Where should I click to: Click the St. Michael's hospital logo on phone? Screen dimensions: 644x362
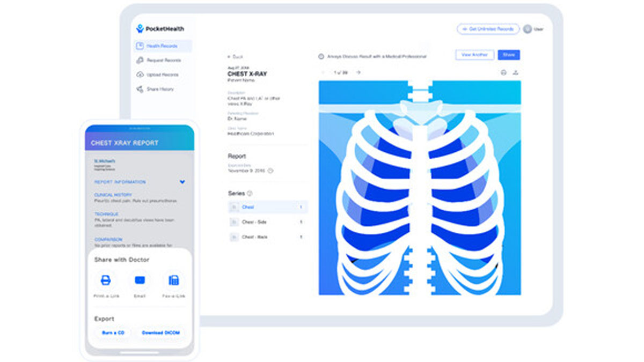click(x=104, y=164)
